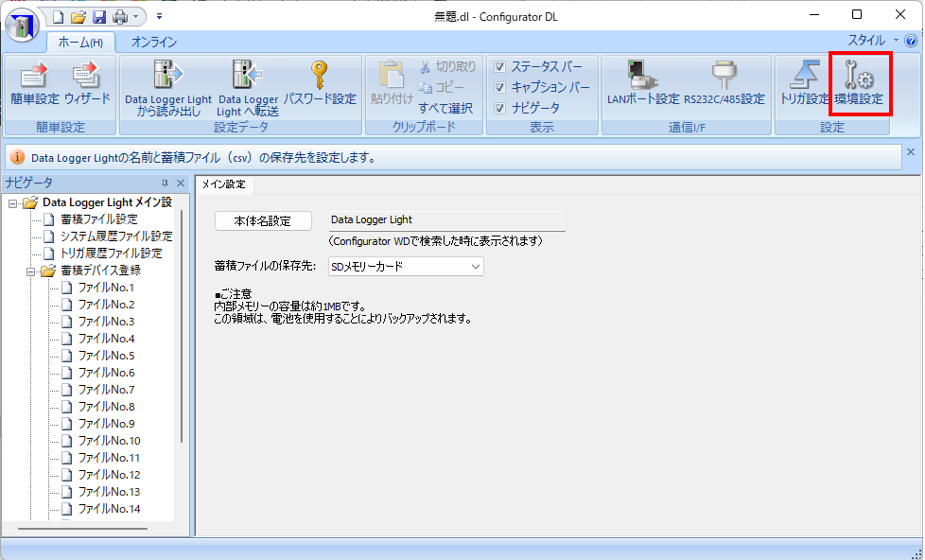
Task: Disable the キャプションバー checkbox
Action: pyautogui.click(x=499, y=86)
